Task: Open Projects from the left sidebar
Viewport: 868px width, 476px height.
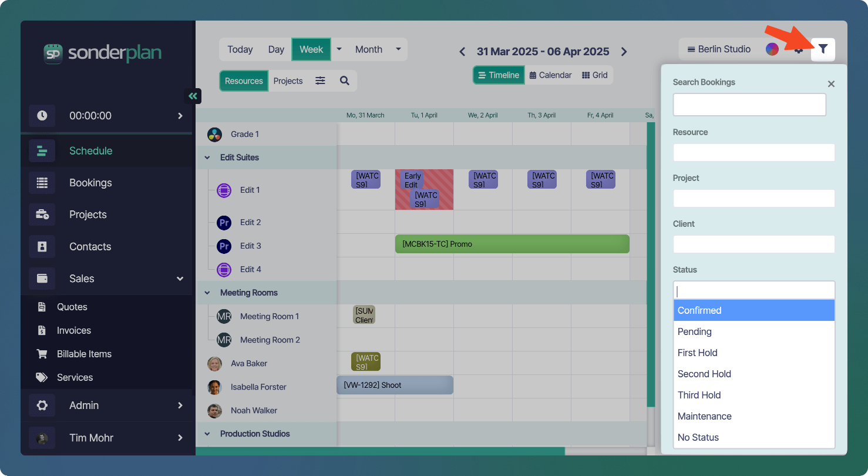Action: 88,214
